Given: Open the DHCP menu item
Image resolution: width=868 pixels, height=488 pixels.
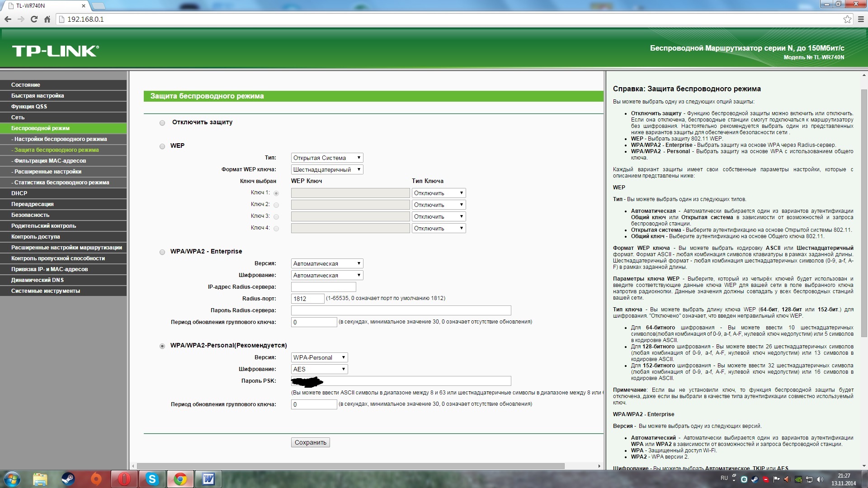Looking at the screenshot, I should tap(63, 193).
